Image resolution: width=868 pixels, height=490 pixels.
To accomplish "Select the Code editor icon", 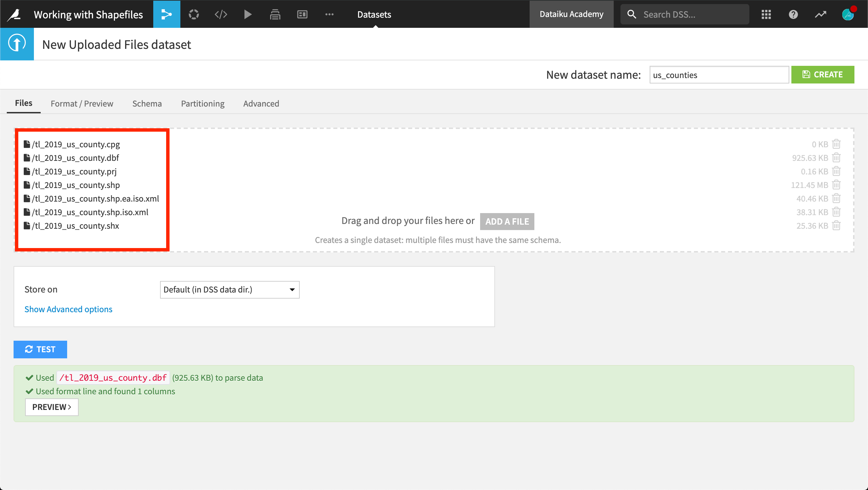I will point(221,14).
